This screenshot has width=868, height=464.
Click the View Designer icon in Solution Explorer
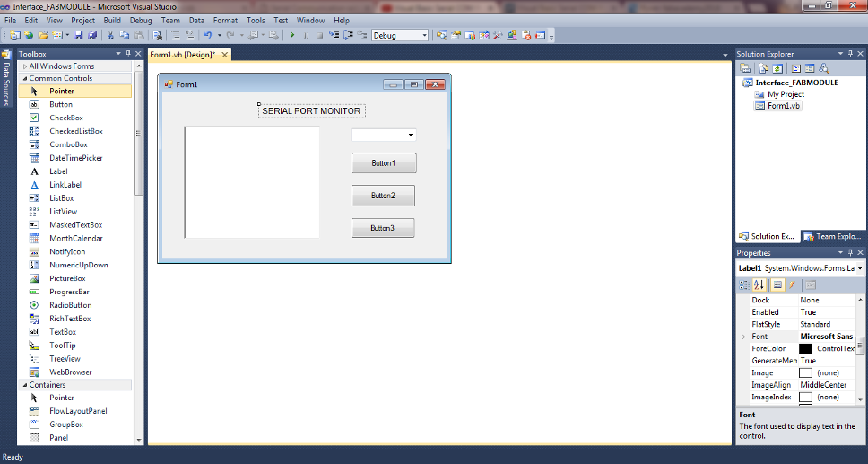coord(810,68)
